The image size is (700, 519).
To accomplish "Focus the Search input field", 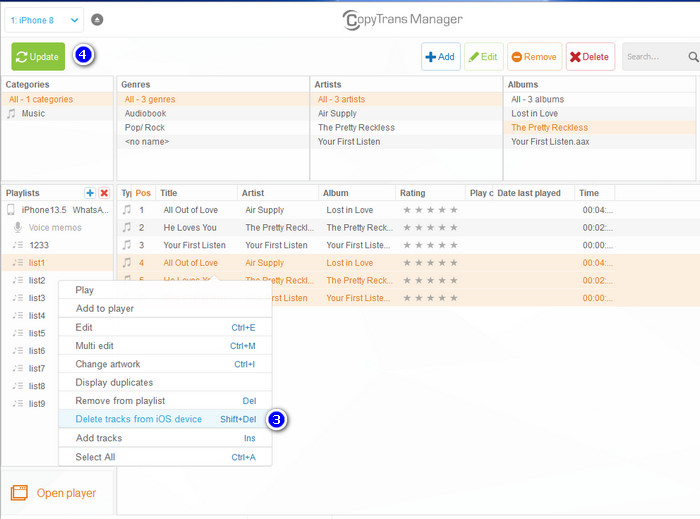I will pyautogui.click(x=654, y=57).
